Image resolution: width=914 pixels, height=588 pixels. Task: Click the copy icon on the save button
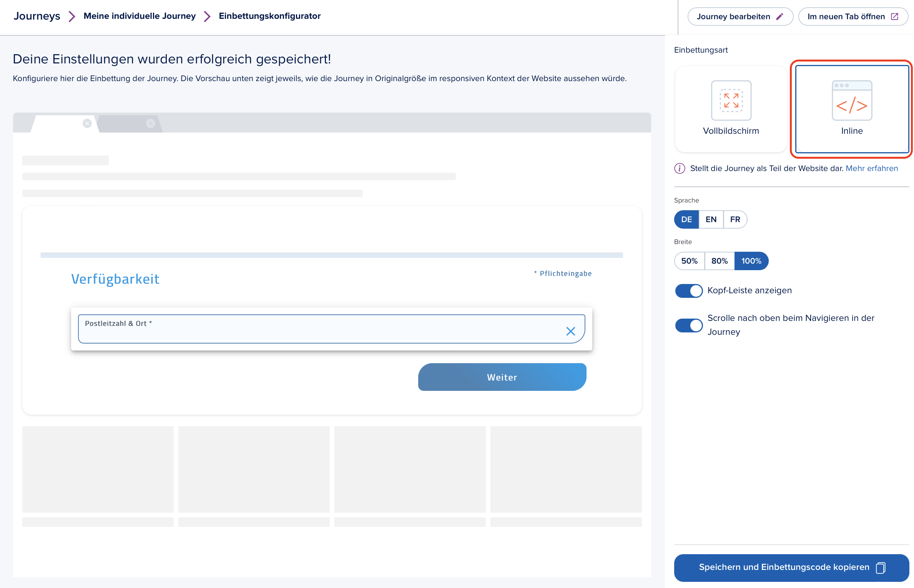[881, 568]
